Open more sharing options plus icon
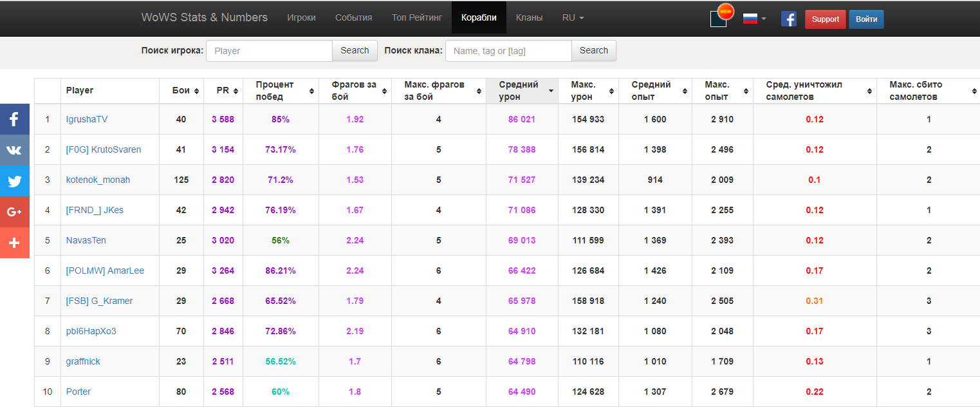 point(14,243)
